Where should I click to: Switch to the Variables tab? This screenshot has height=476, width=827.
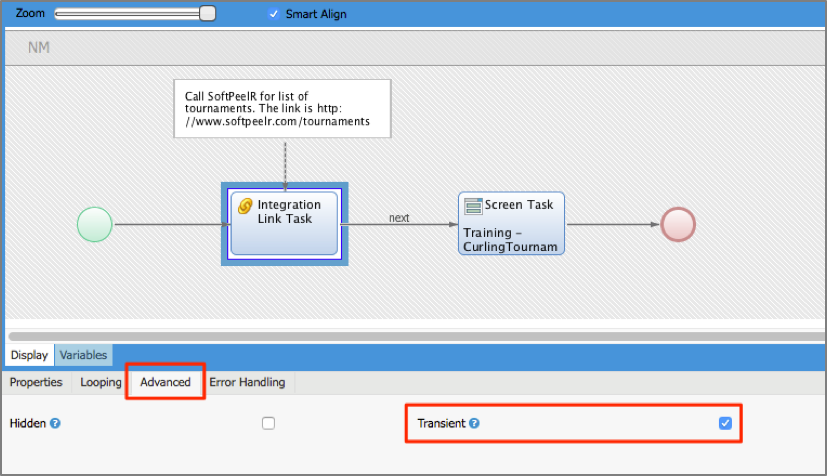point(83,355)
